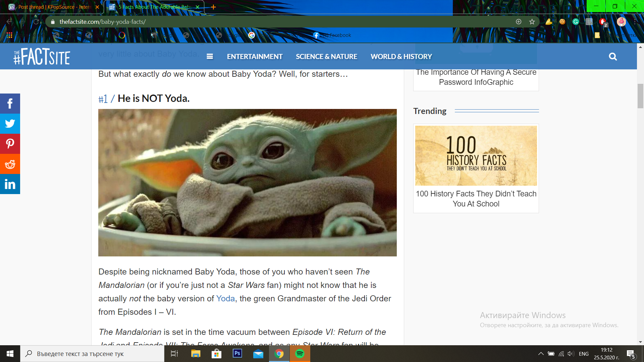Switch to Chrome in the taskbar
This screenshot has width=644, height=362.
coord(279,354)
